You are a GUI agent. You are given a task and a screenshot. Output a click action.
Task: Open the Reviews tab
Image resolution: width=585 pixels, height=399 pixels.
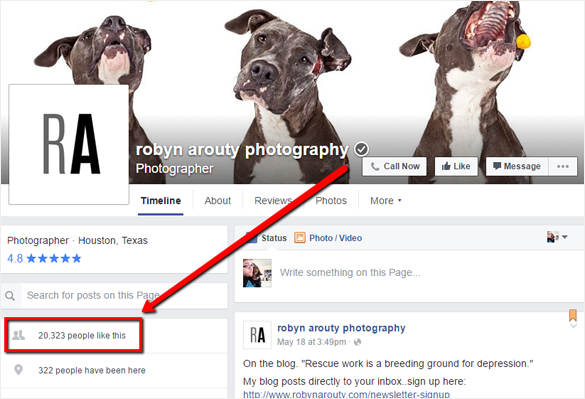point(273,201)
